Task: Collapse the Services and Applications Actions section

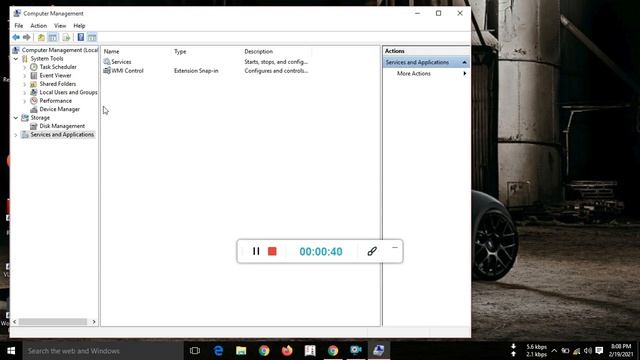Action: (464, 62)
